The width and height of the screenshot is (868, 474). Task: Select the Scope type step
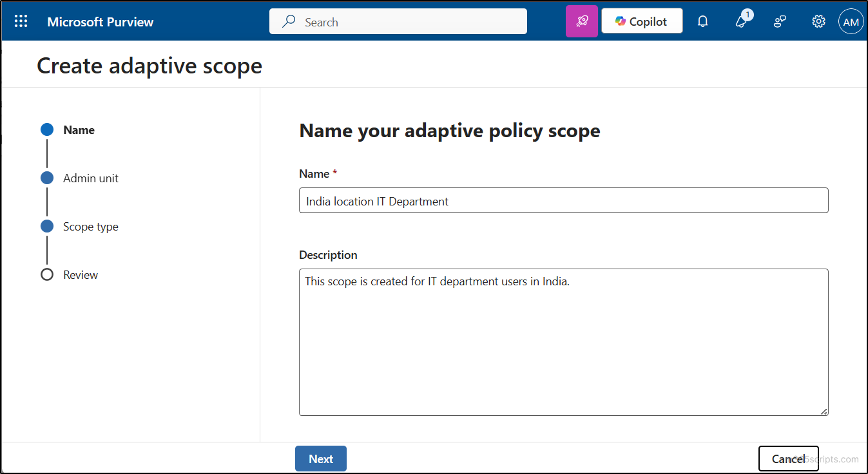(x=91, y=227)
